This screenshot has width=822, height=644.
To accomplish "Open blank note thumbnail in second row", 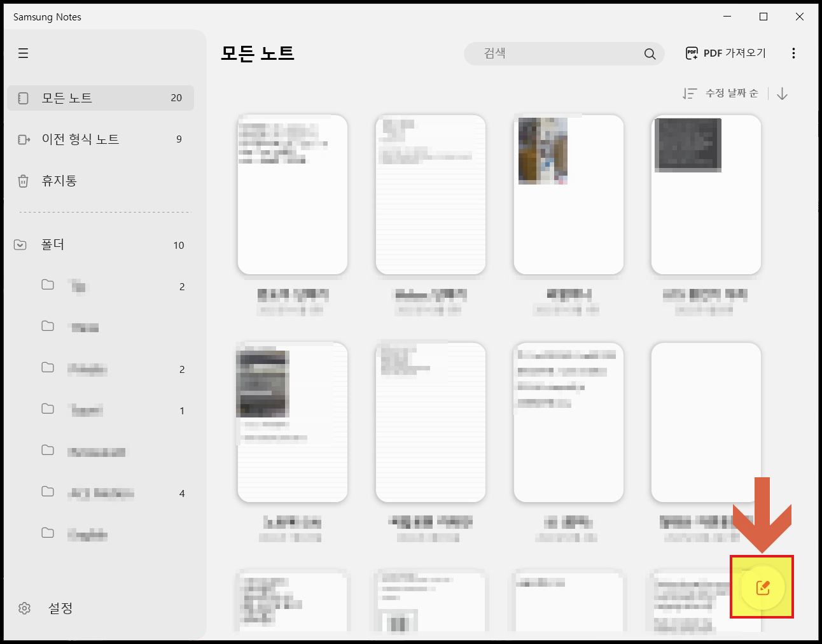I will coord(706,423).
